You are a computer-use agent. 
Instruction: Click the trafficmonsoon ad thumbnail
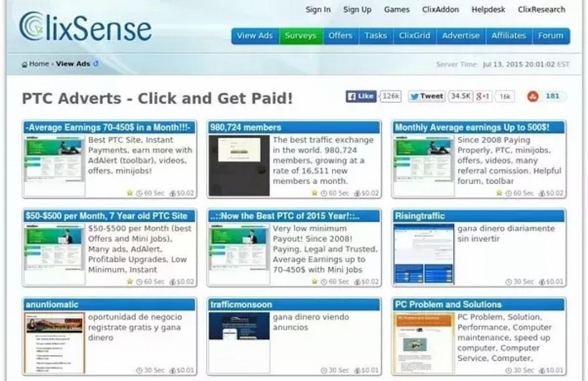(x=239, y=326)
